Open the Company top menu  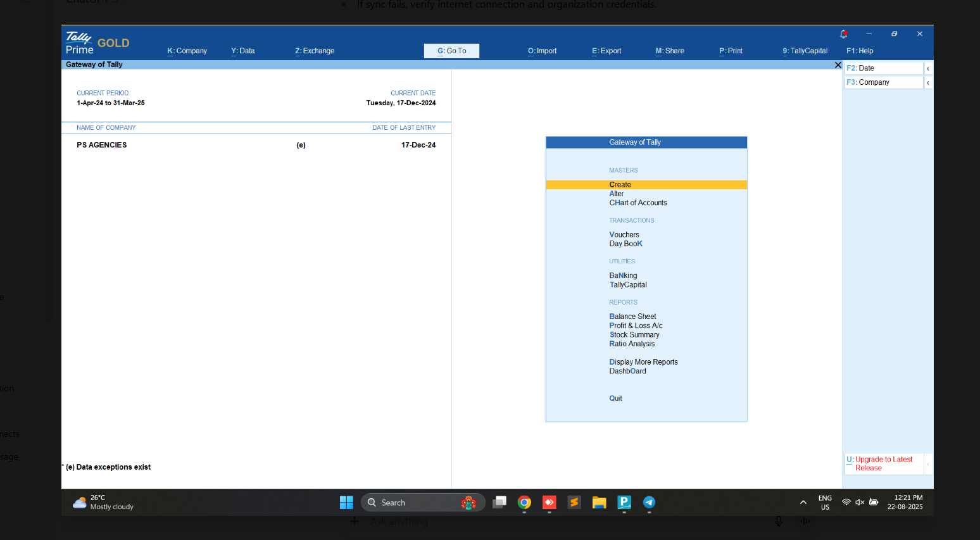click(x=187, y=51)
